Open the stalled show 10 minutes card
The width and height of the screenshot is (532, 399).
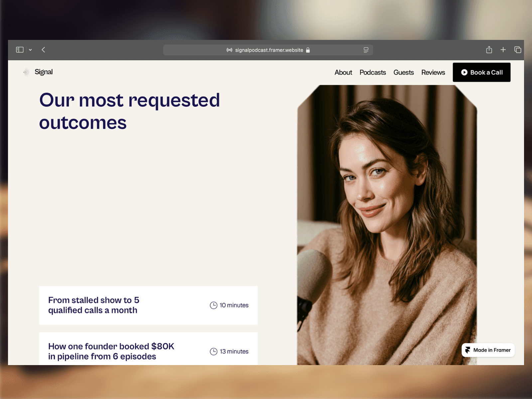click(148, 305)
